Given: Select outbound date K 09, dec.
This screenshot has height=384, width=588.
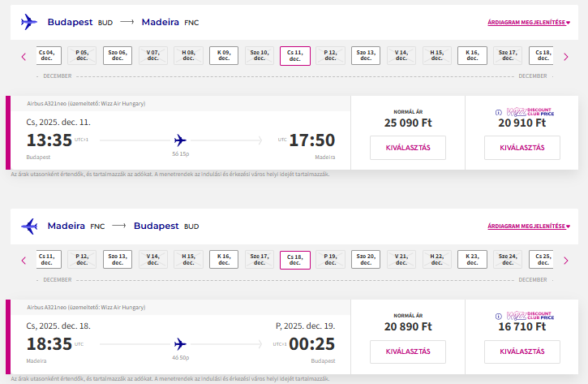Looking at the screenshot, I should coord(224,55).
